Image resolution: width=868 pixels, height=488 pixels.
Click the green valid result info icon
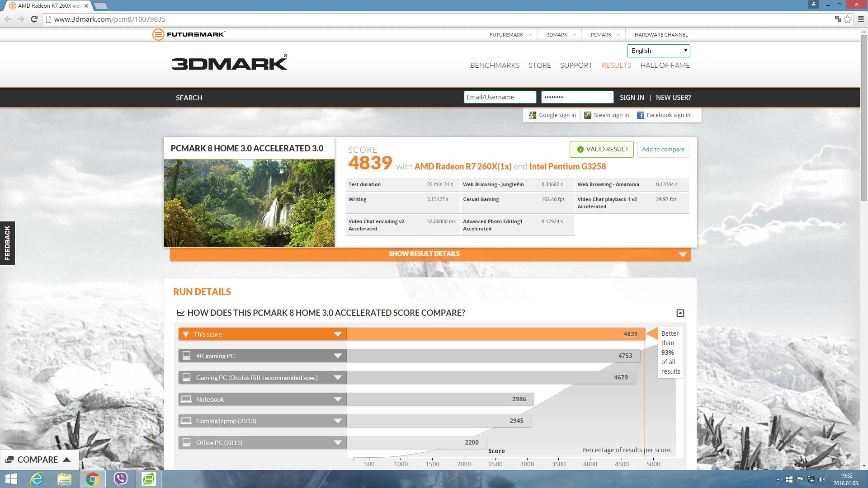click(x=580, y=150)
